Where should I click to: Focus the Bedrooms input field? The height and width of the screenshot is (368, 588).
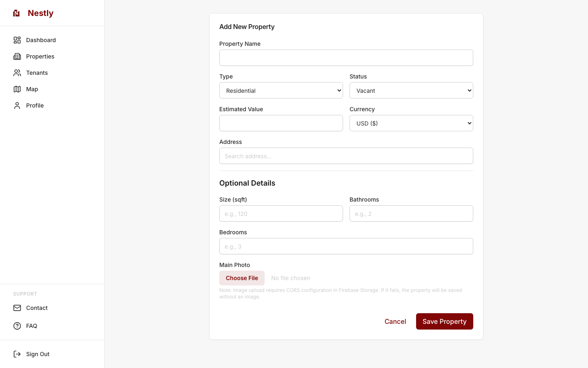coord(346,246)
